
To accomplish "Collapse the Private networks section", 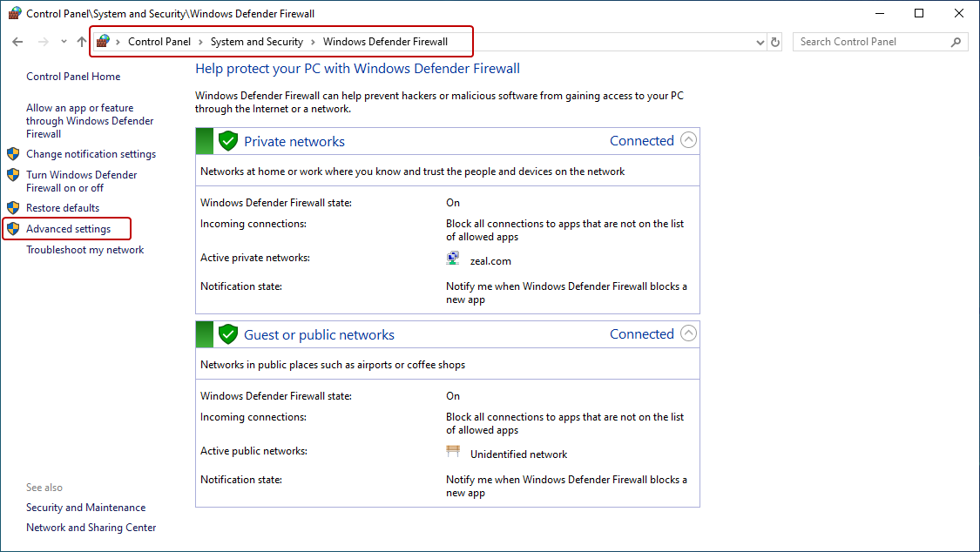I will [688, 140].
